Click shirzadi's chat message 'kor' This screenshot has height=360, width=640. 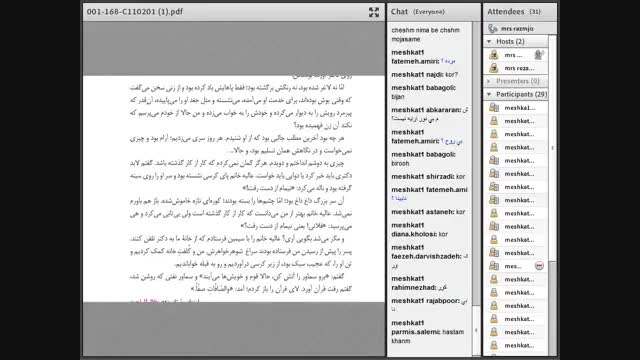coord(428,177)
